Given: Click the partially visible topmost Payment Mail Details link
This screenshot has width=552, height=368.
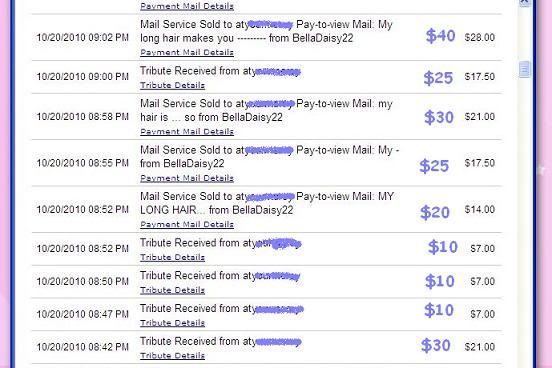Looking at the screenshot, I should pyautogui.click(x=187, y=6).
